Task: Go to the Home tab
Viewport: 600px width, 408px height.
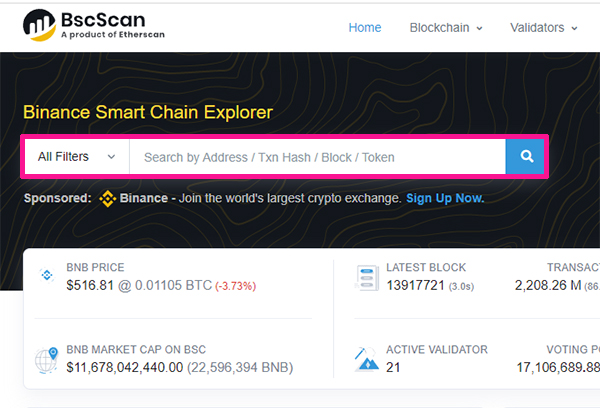Action: pos(365,28)
